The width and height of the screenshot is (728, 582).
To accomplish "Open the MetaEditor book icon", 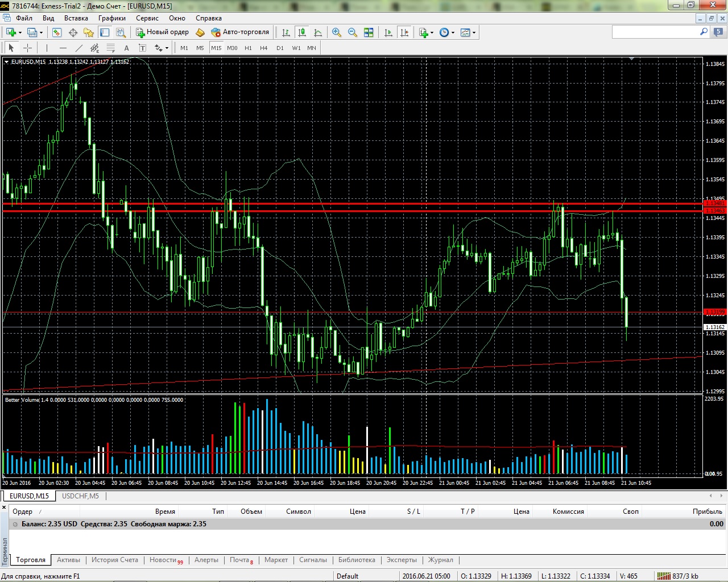I will coord(200,32).
